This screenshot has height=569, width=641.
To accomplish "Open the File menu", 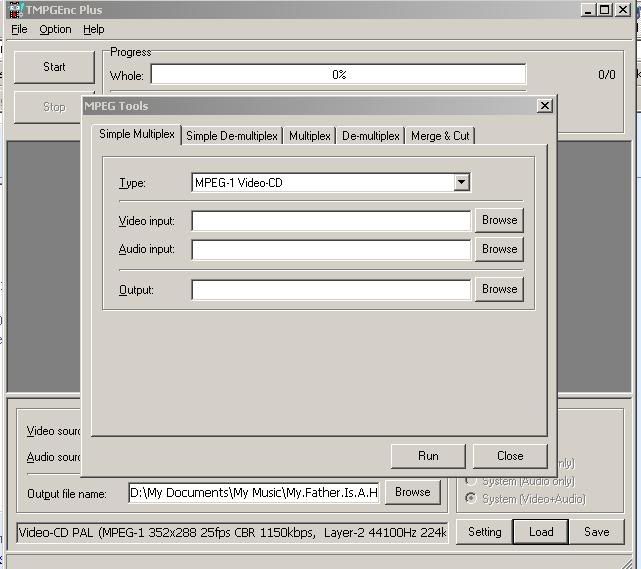I will (x=19, y=29).
